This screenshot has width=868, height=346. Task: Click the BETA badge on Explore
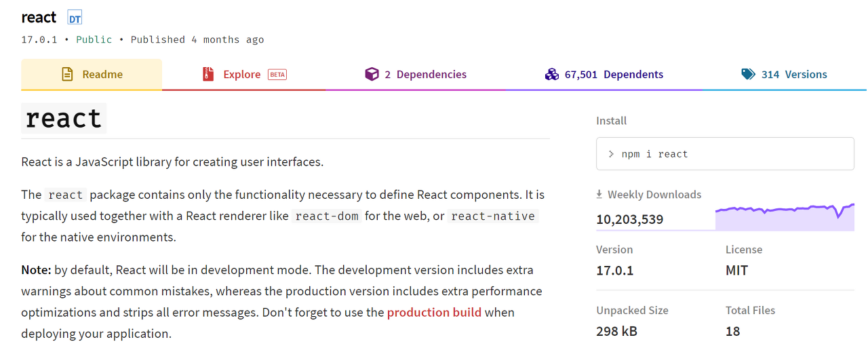point(277,75)
